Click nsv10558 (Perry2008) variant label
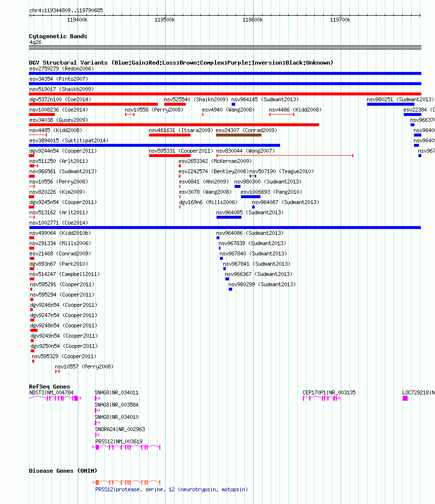The image size is (435, 504). tap(154, 110)
